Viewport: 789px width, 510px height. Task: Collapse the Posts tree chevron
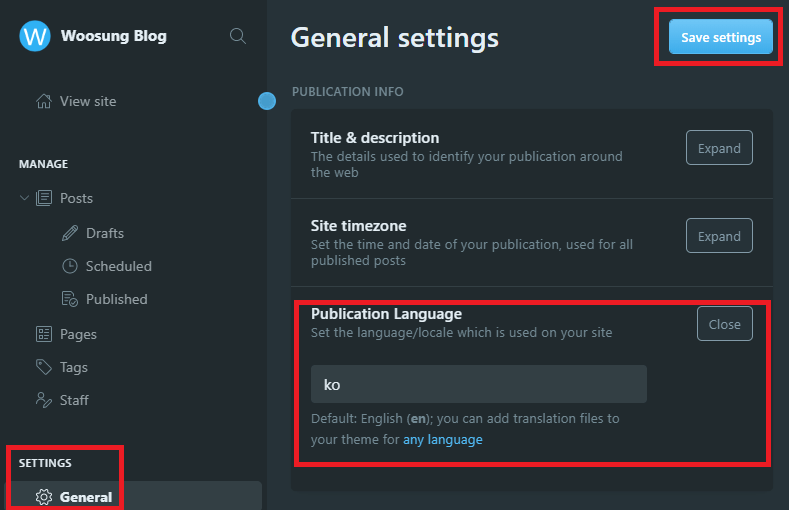pos(24,198)
